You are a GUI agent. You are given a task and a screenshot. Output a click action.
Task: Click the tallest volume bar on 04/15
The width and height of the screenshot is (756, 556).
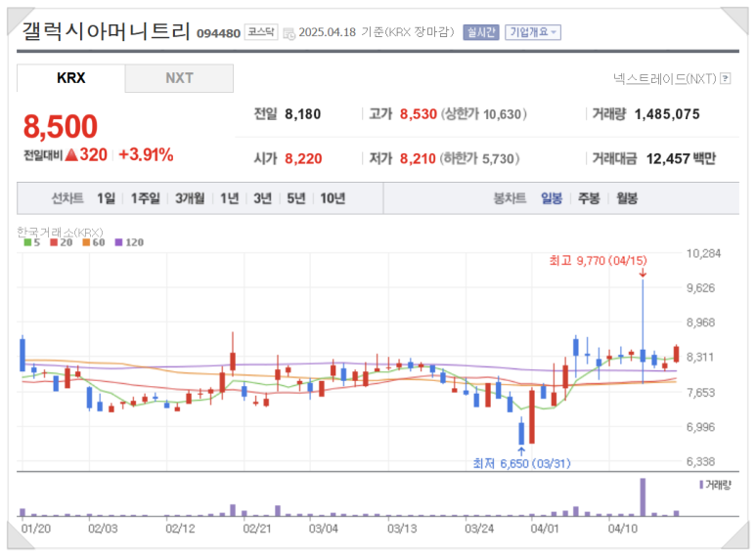[643, 496]
